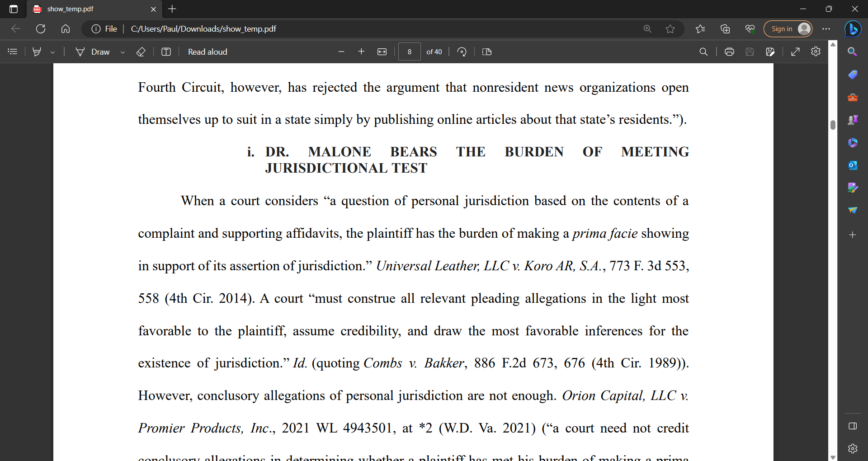The width and height of the screenshot is (868, 461).
Task: Open sidebar settings gear
Action: (853, 448)
